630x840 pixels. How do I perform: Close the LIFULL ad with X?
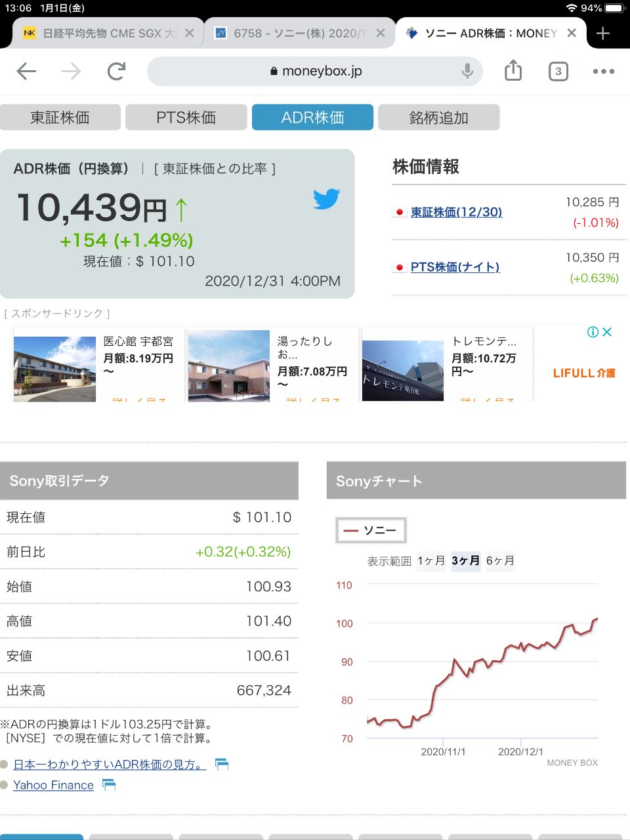607,332
